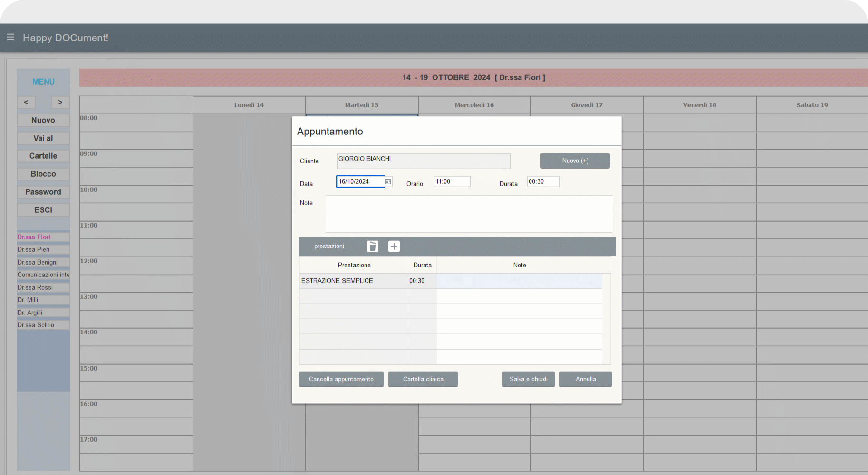Click the trash icon in prestazioni bar
This screenshot has height=475, width=868.
[373, 246]
